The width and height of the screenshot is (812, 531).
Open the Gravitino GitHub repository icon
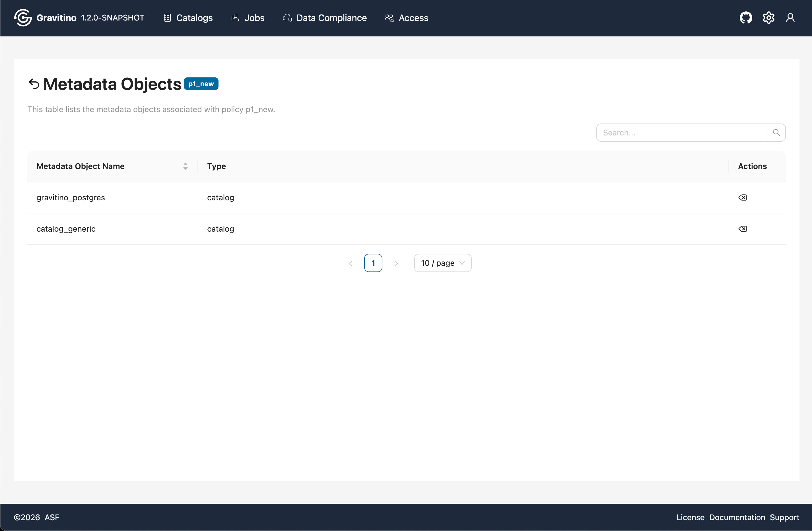(746, 18)
